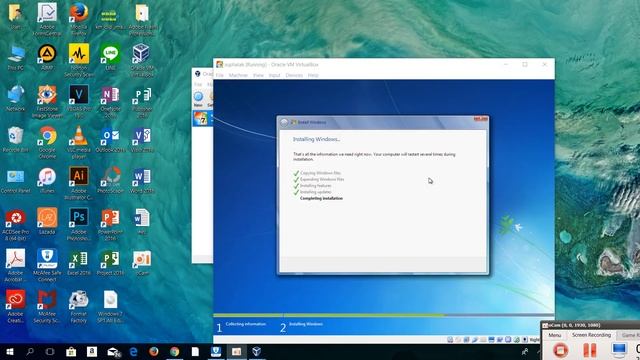This screenshot has height=360, width=640.
Task: Click the back arrow in the Install Windows dialog
Action: (x=284, y=122)
